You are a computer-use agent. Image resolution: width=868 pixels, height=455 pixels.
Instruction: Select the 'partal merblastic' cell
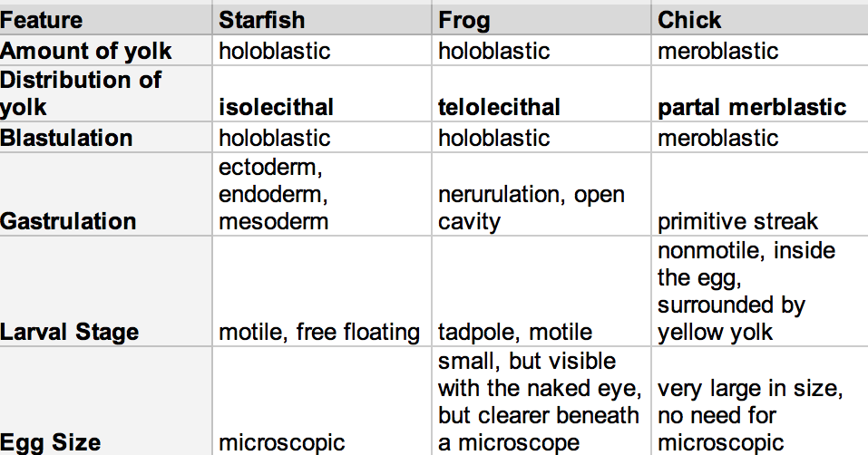point(752,108)
